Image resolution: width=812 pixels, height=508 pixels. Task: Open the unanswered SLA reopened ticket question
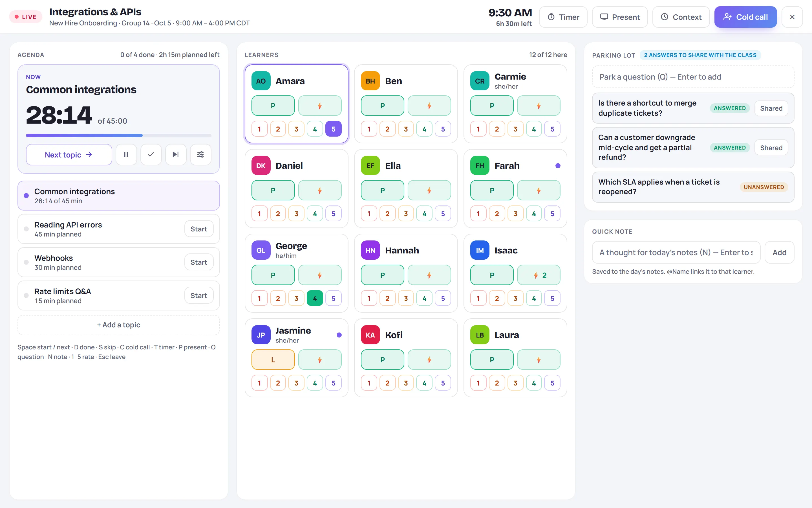pos(693,187)
